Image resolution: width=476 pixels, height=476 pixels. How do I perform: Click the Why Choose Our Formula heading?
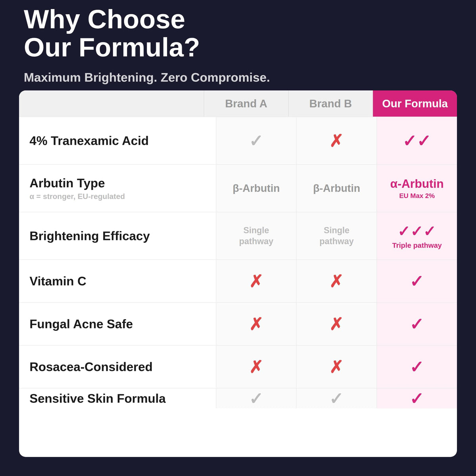(112, 33)
